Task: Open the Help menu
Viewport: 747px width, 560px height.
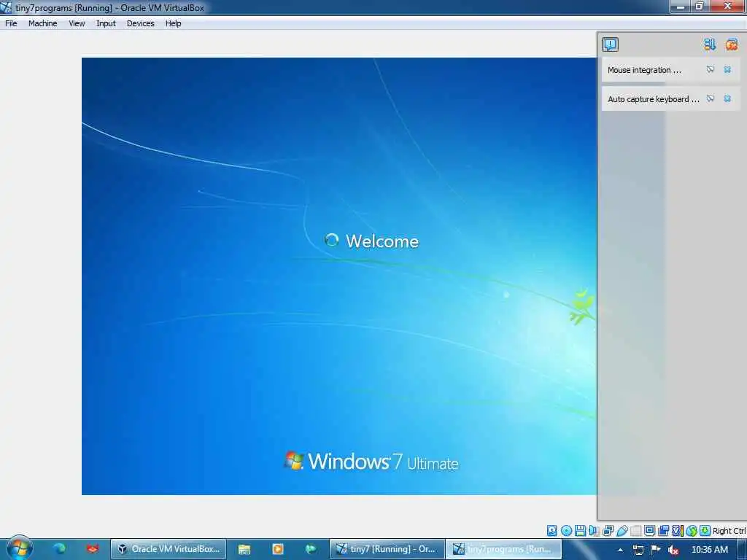Action: click(x=173, y=23)
